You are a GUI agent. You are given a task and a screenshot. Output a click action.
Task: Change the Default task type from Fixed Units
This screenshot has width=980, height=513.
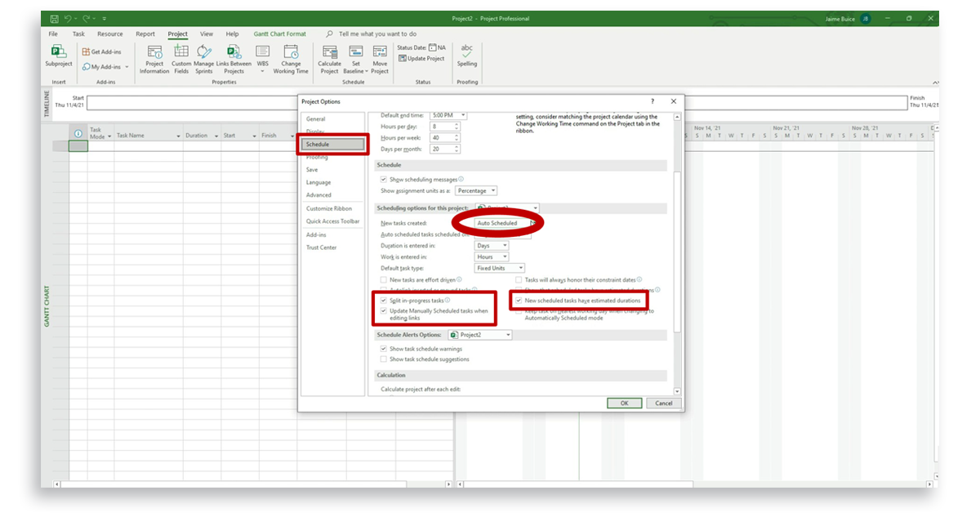tap(499, 267)
